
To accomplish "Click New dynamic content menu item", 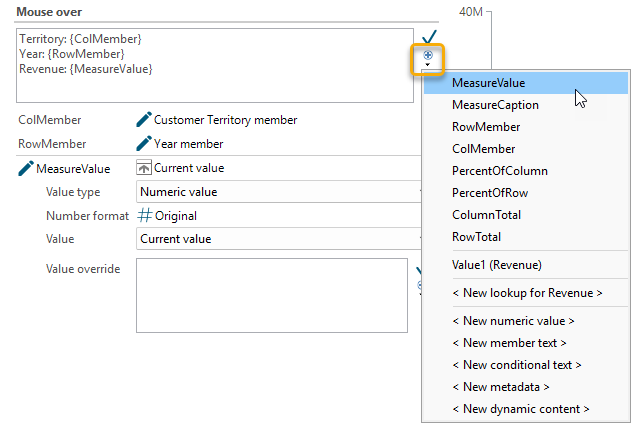I will pyautogui.click(x=520, y=409).
